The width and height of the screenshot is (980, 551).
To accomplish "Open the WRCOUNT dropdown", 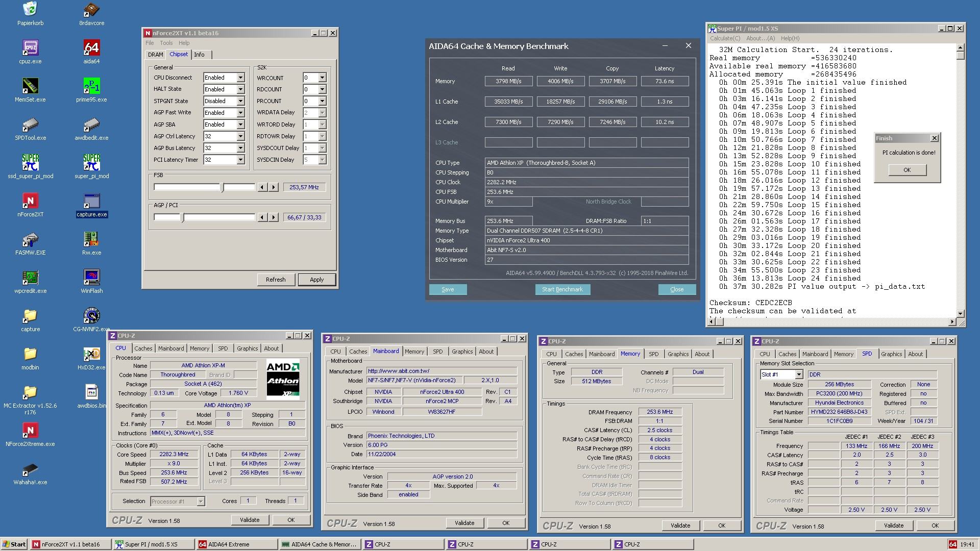I will [322, 78].
